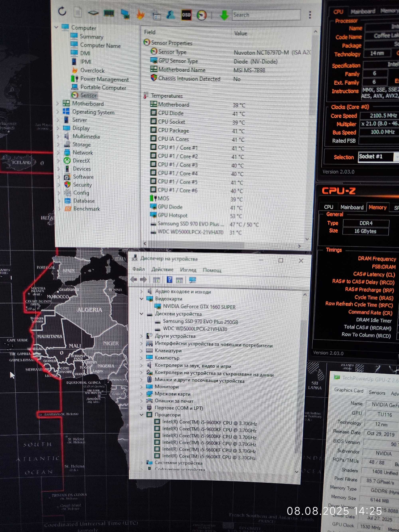Click the AIDA64 Search field
This screenshot has height=532, width=399.
tap(266, 15)
